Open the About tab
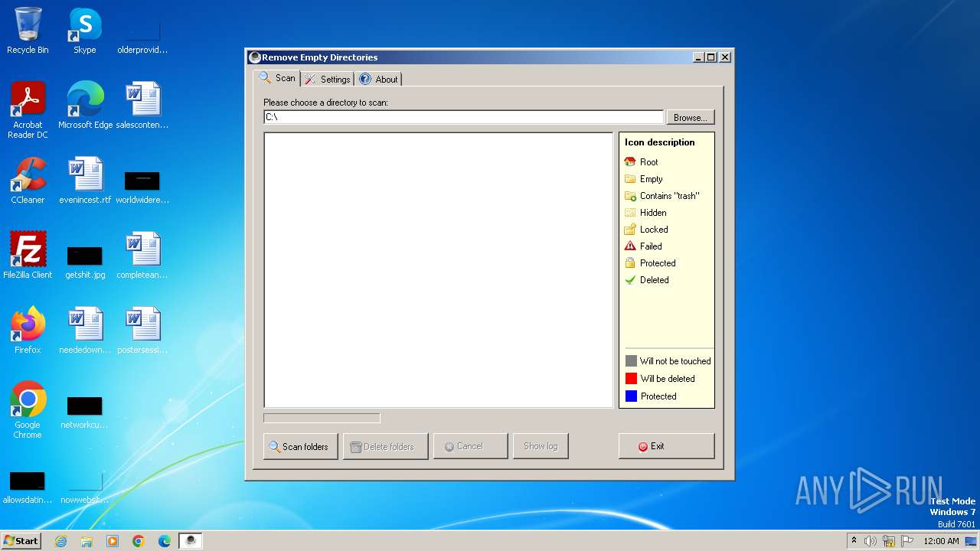980x551 pixels. pyautogui.click(x=378, y=79)
